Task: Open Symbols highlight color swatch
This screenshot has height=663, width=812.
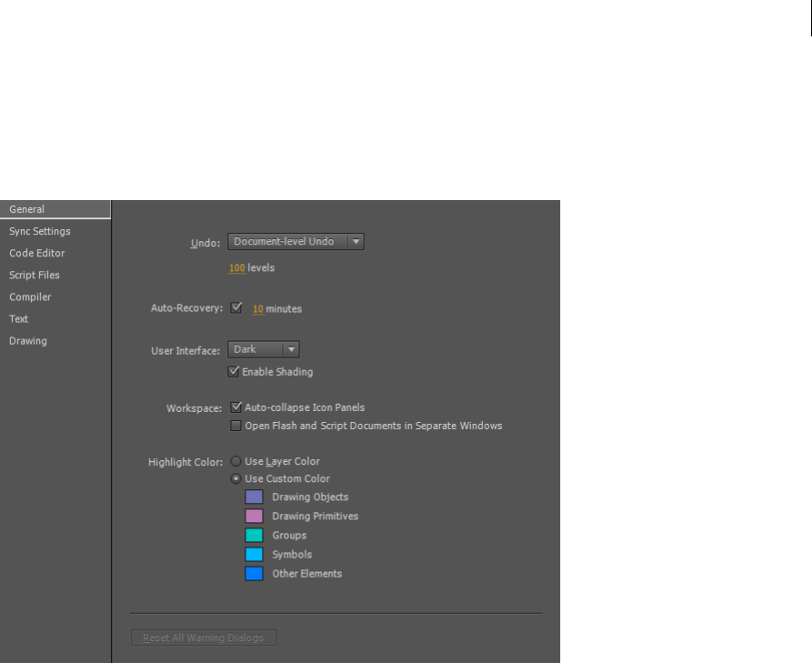Action: [254, 554]
